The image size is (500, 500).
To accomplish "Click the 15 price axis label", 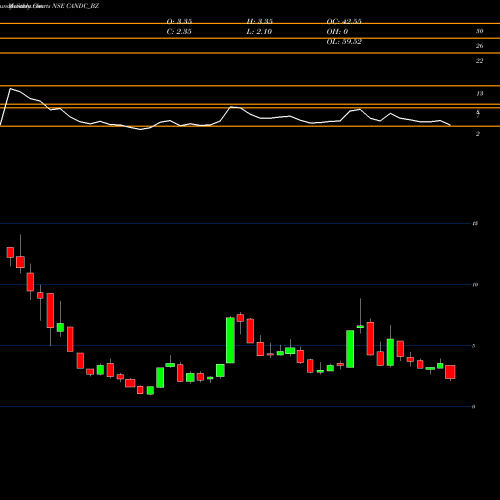I will tap(475, 223).
